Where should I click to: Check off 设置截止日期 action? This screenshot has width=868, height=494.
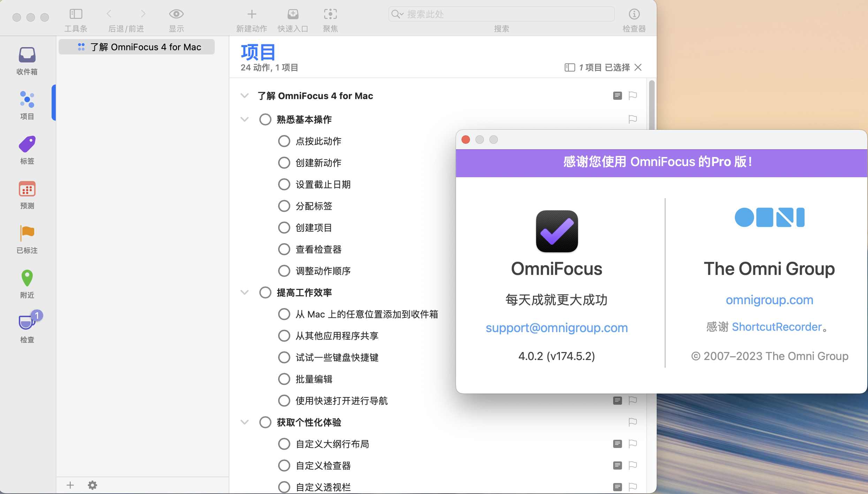click(x=284, y=184)
